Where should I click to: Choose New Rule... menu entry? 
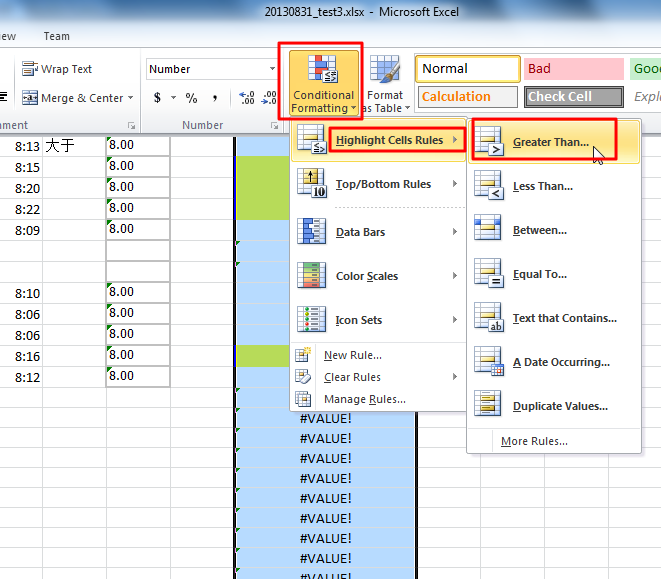(x=378, y=355)
